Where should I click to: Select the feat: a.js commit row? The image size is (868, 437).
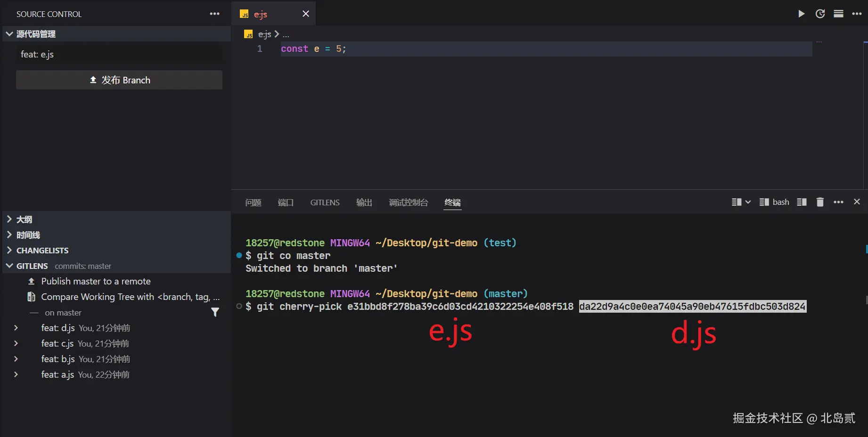pos(117,374)
